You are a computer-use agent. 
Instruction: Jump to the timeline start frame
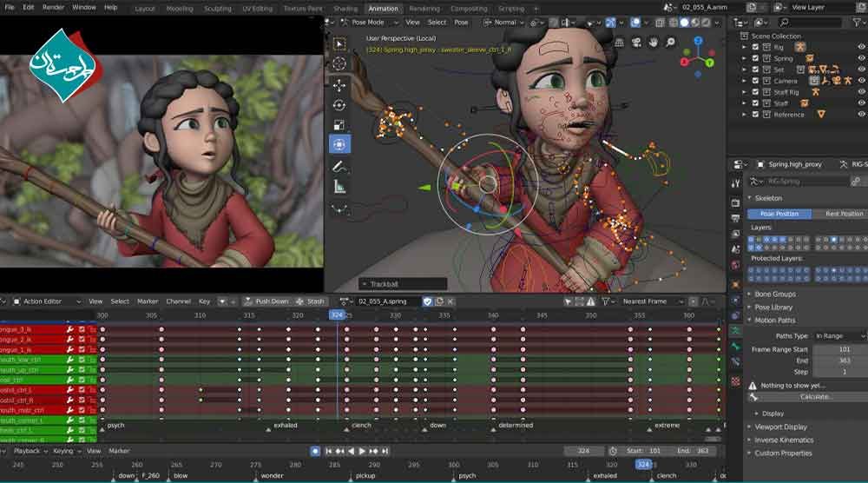click(x=328, y=452)
